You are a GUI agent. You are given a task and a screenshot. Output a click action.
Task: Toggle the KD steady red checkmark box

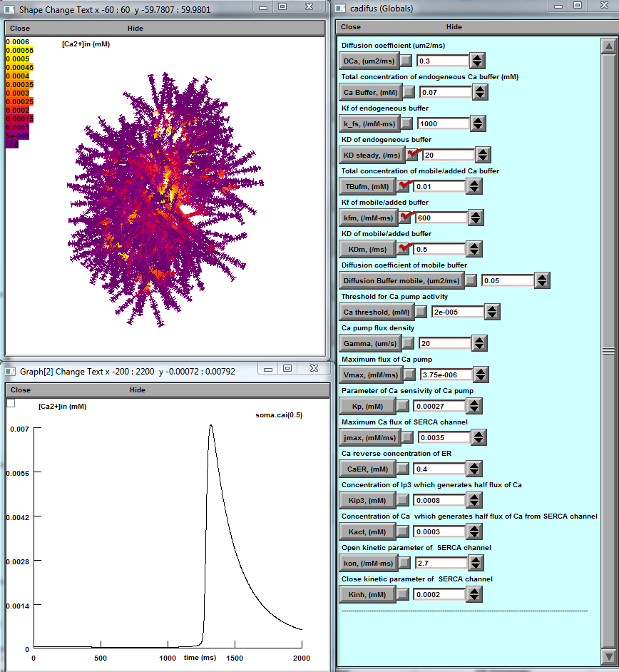(x=413, y=155)
